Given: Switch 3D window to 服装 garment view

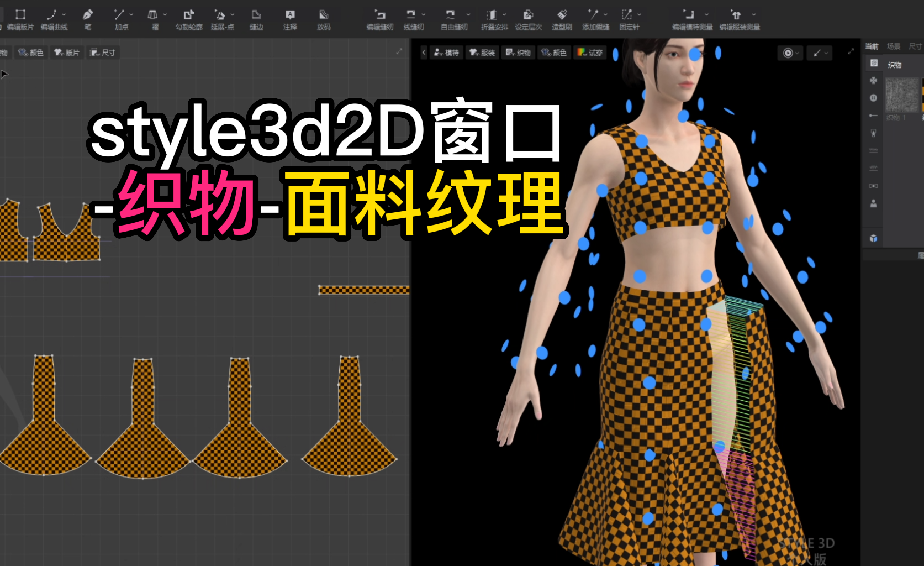Looking at the screenshot, I should pyautogui.click(x=482, y=53).
